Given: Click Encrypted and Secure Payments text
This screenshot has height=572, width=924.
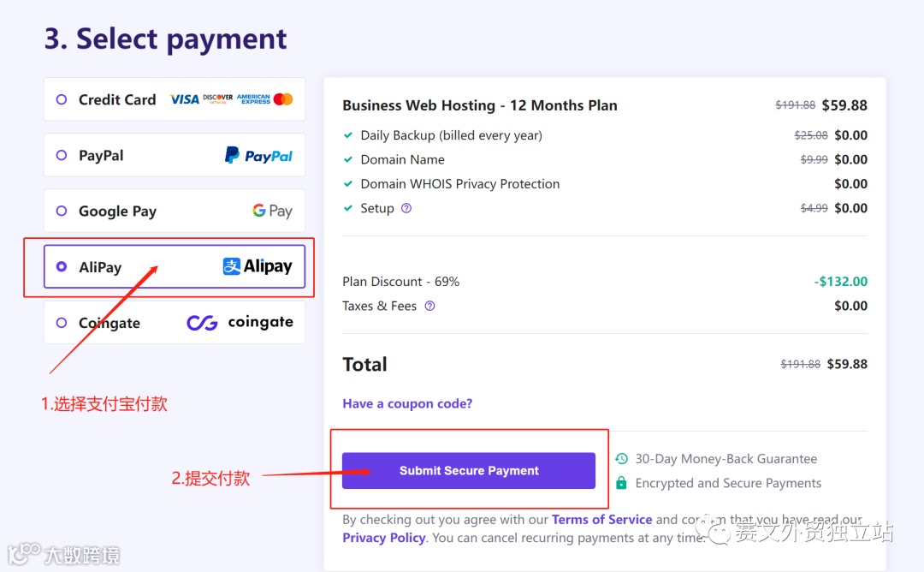Looking at the screenshot, I should pyautogui.click(x=728, y=484).
